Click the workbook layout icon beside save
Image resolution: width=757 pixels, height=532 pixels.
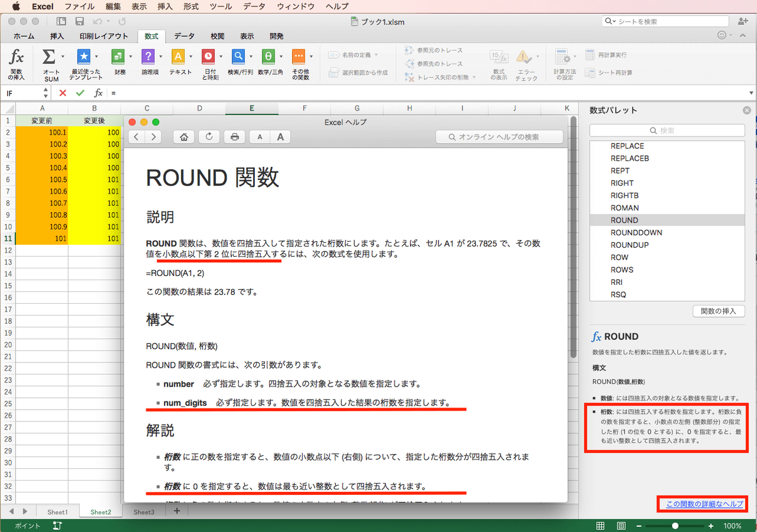(61, 21)
